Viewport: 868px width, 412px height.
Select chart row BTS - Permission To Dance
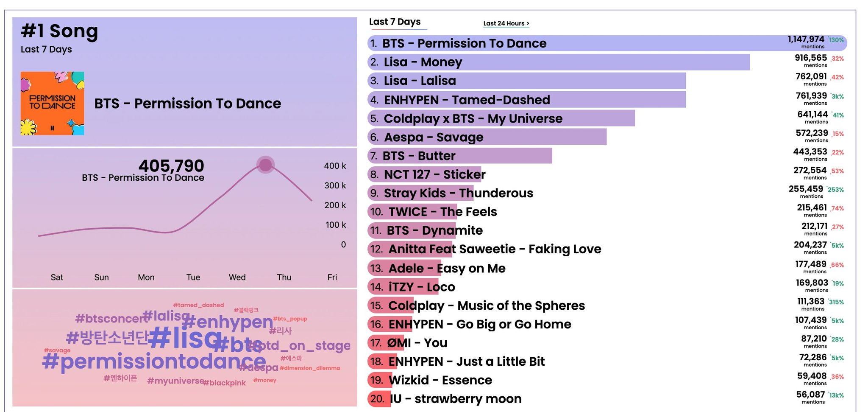tap(607, 43)
